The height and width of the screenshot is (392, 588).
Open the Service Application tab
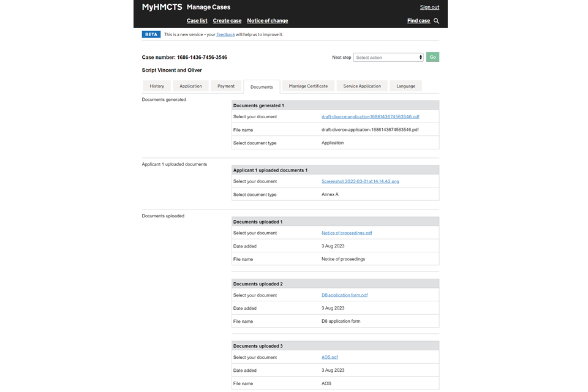[x=362, y=86]
